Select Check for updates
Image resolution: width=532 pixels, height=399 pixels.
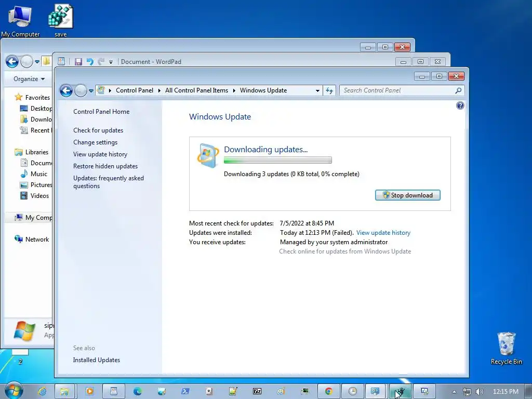pyautogui.click(x=98, y=130)
